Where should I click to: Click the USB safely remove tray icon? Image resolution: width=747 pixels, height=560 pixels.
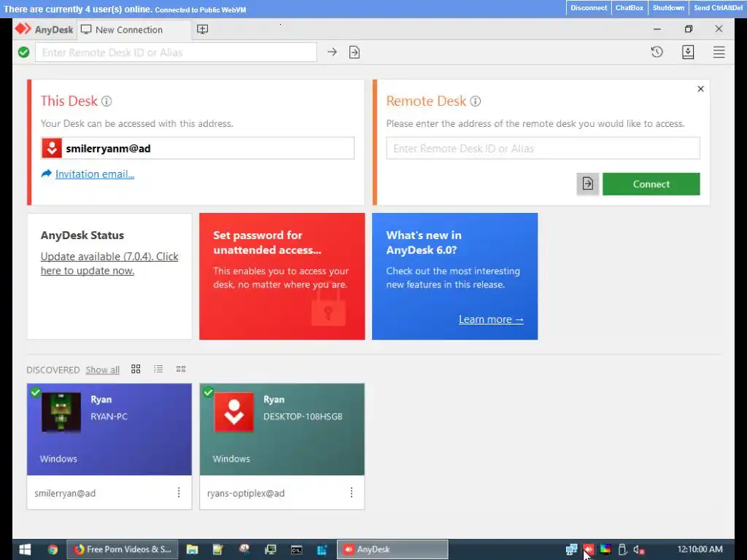click(622, 550)
